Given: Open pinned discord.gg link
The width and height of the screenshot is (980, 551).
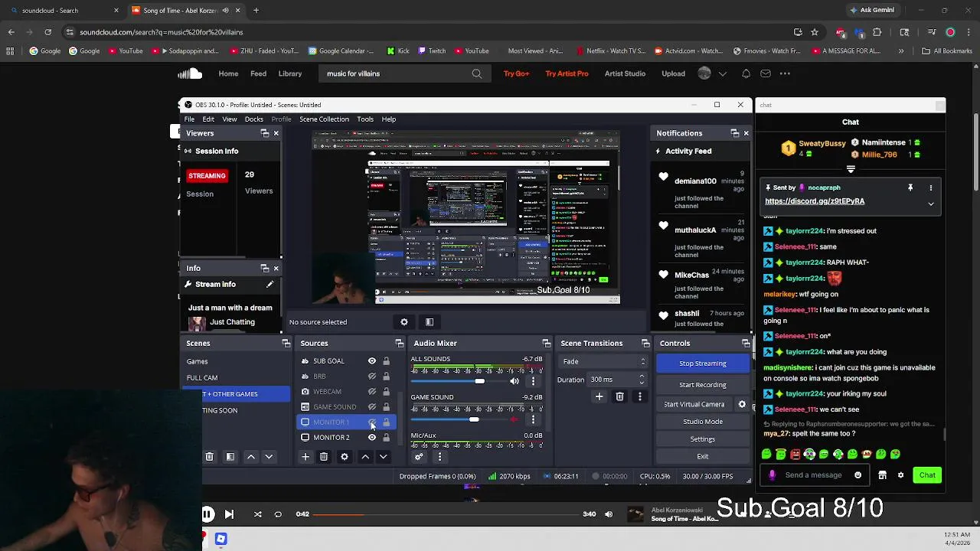Looking at the screenshot, I should point(815,201).
